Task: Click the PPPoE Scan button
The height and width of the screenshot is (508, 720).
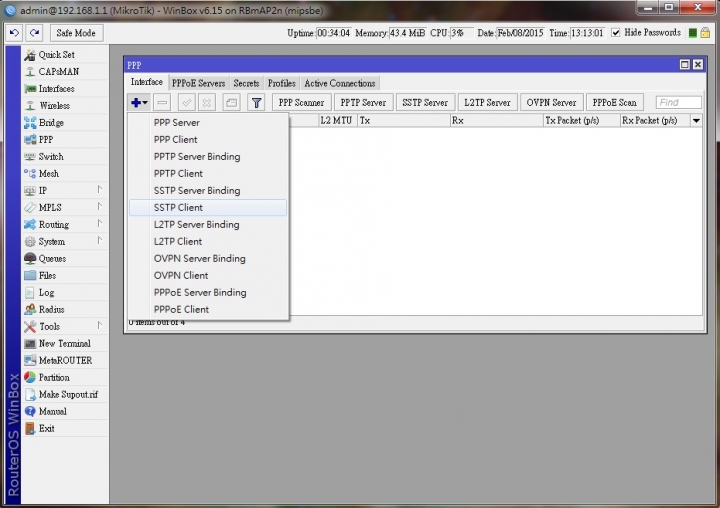Action: point(614,102)
